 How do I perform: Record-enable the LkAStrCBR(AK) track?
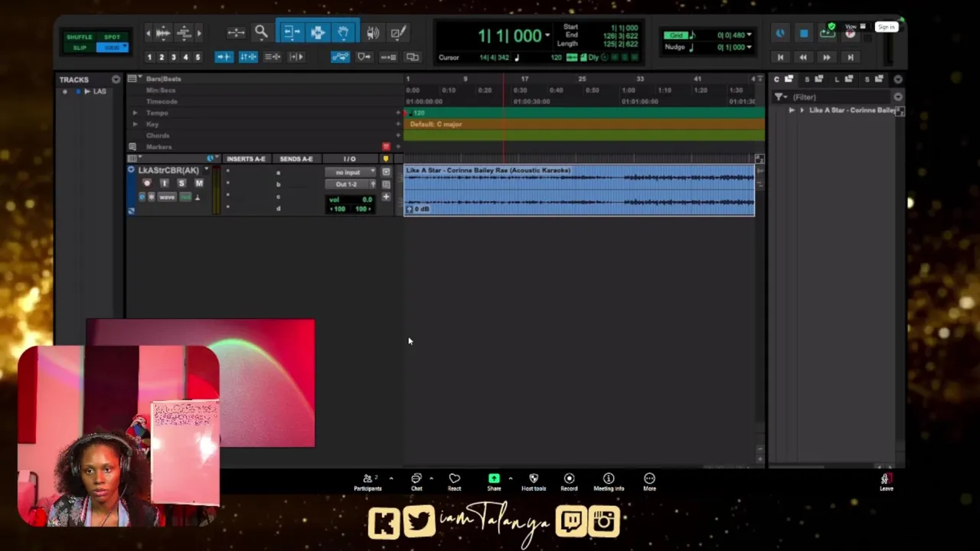click(x=147, y=184)
